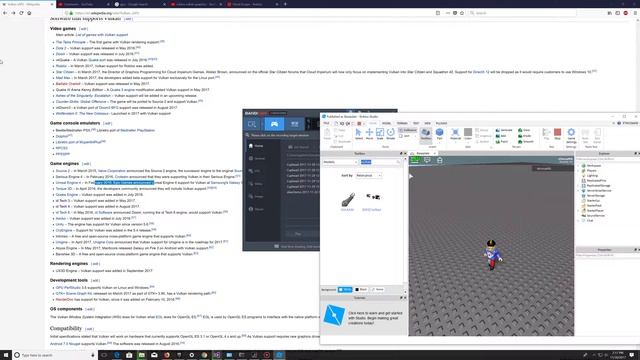
Task: Open the FILE menu in Roblox Studio
Action: [326, 123]
